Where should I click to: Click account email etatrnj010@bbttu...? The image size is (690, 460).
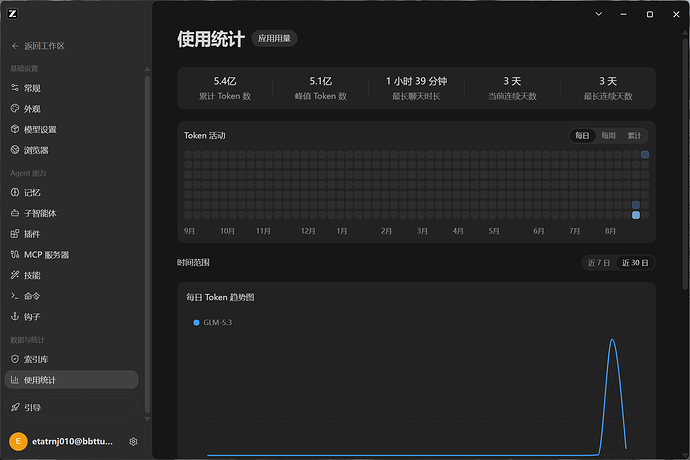(x=72, y=442)
